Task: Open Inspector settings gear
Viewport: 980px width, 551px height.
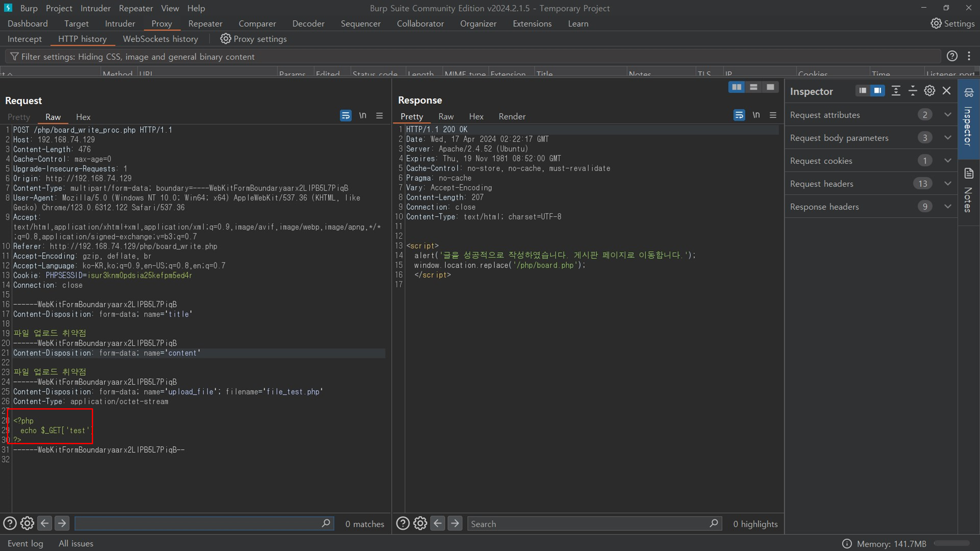Action: coord(929,90)
